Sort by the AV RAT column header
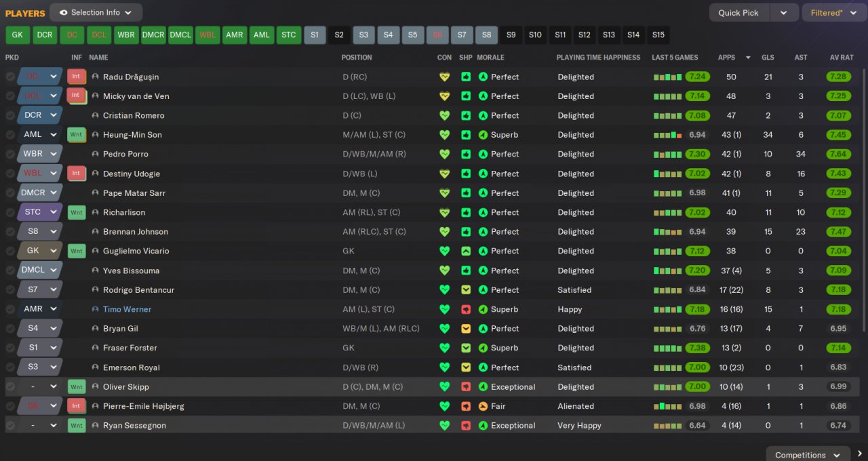This screenshot has width=868, height=461. 842,58
